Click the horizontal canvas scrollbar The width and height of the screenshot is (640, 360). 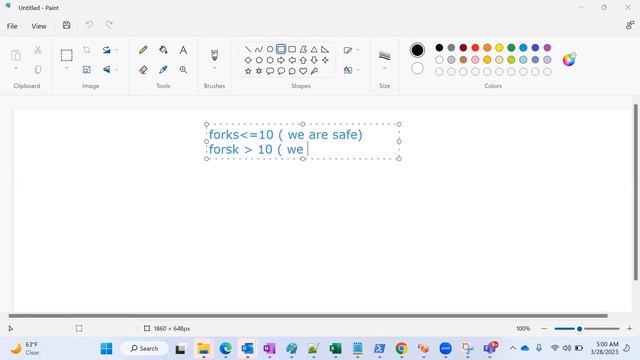308,316
